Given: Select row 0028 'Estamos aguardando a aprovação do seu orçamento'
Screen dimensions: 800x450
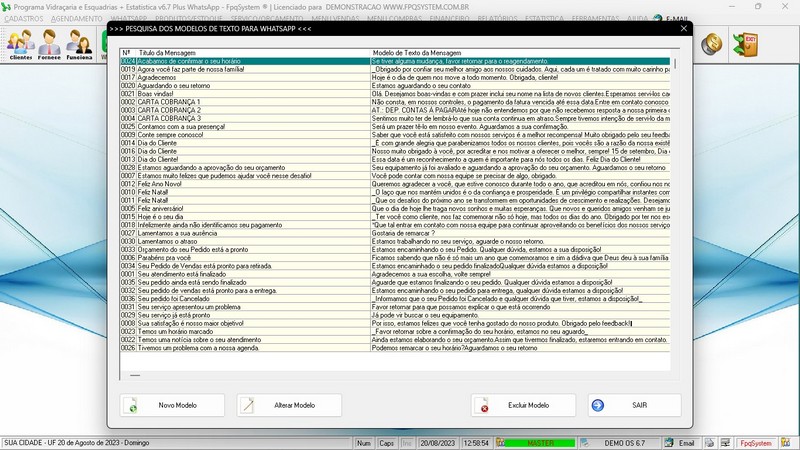Looking at the screenshot, I should click(x=395, y=167).
